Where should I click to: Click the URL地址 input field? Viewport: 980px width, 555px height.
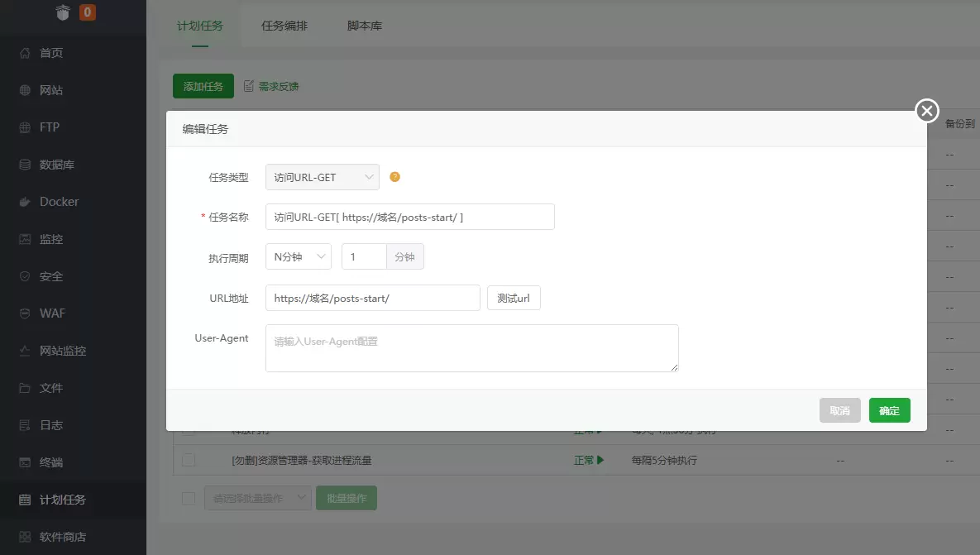[372, 298]
